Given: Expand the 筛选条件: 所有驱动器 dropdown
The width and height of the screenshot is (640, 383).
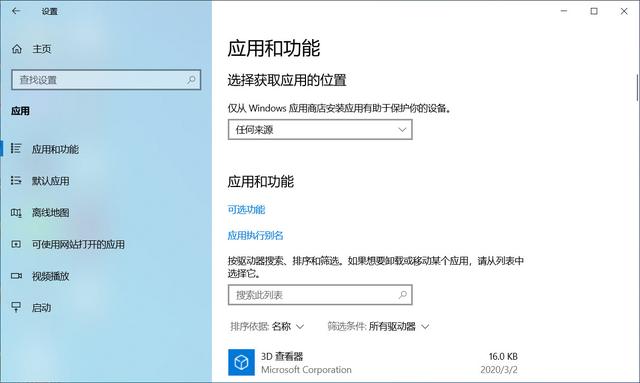Looking at the screenshot, I should [x=378, y=326].
